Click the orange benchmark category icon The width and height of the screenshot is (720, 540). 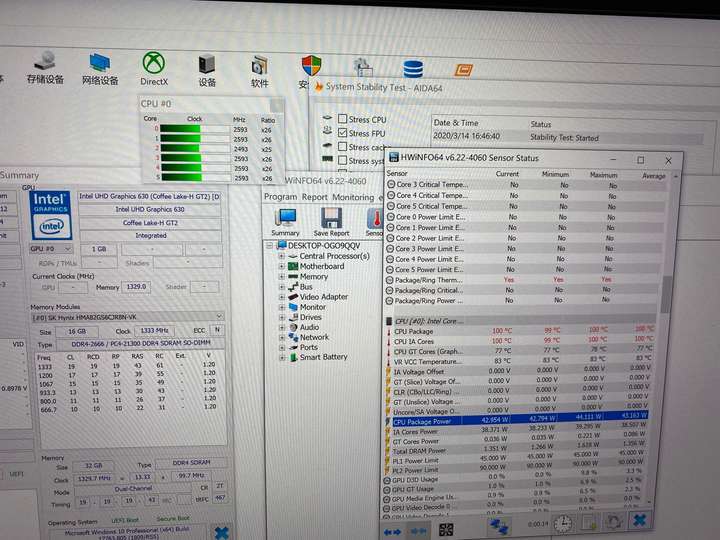pyautogui.click(x=464, y=70)
